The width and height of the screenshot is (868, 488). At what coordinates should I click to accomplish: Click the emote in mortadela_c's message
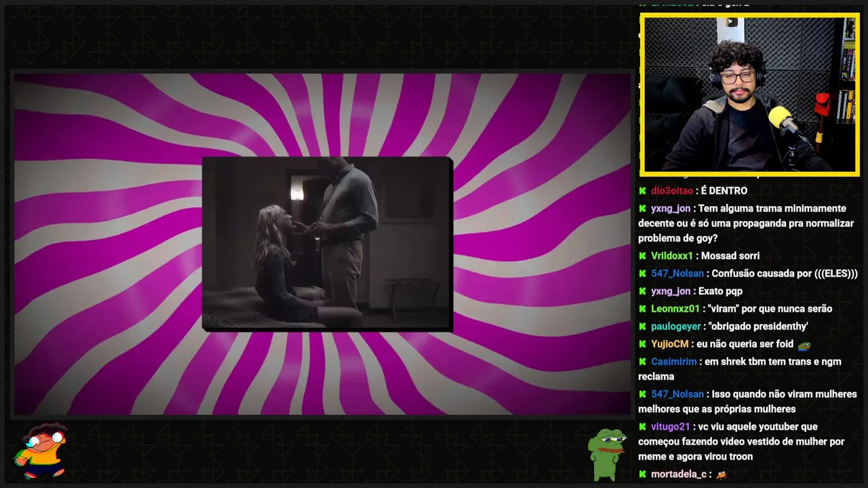tap(721, 474)
